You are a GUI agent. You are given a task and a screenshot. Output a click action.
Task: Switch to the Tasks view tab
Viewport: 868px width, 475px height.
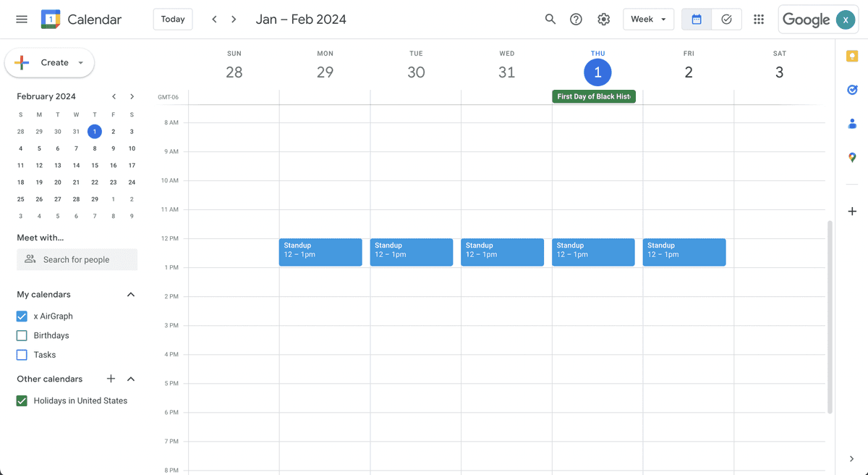(726, 20)
